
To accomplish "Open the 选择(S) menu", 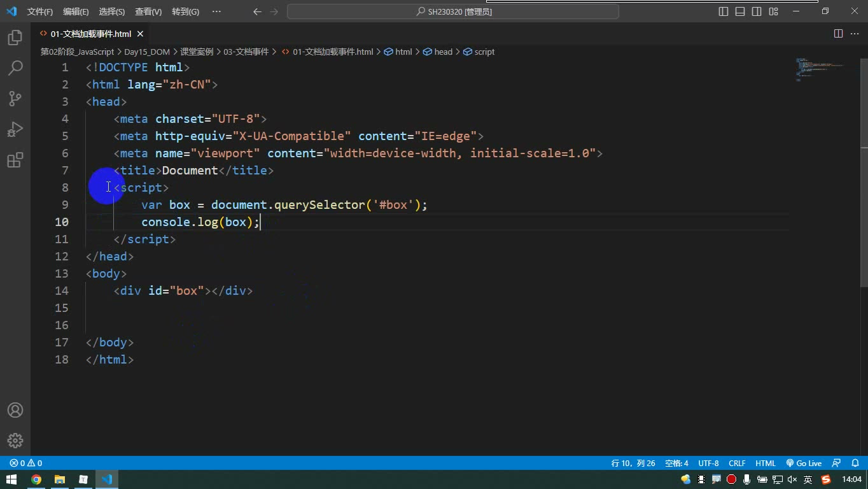I will pyautogui.click(x=112, y=11).
